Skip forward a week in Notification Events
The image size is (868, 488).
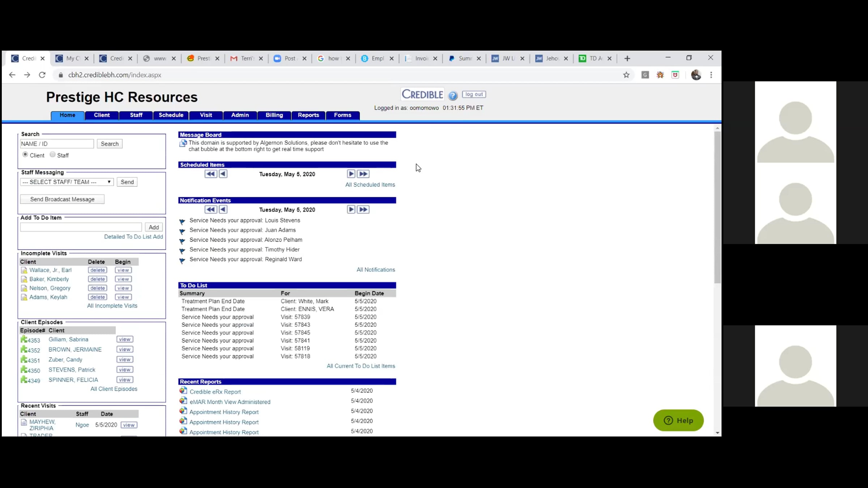coord(363,209)
